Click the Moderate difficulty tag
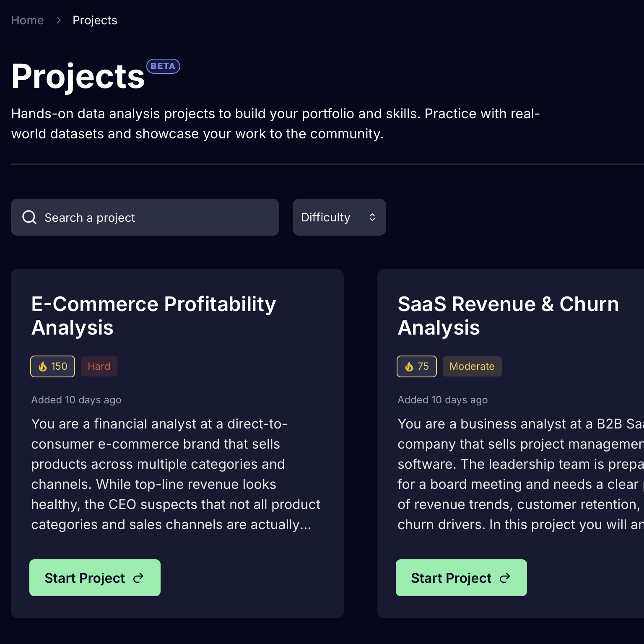The width and height of the screenshot is (644, 644). tap(472, 366)
